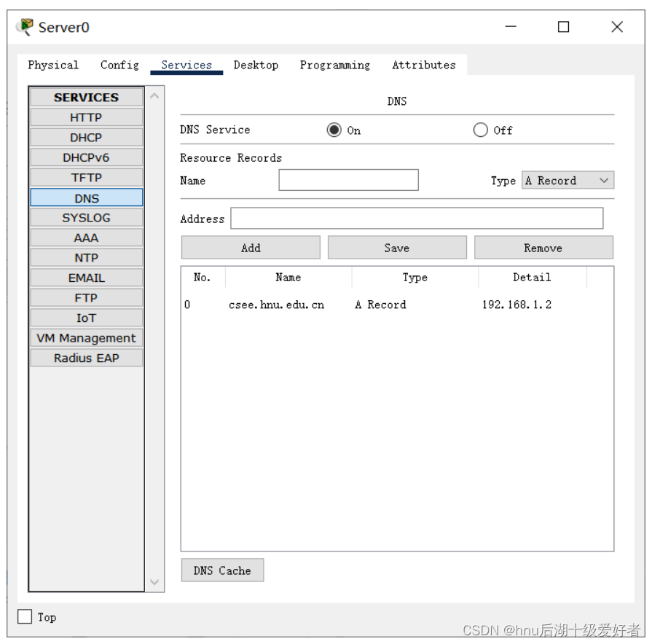The height and width of the screenshot is (644, 652).
Task: Select the A Record type cell
Action: 380,305
